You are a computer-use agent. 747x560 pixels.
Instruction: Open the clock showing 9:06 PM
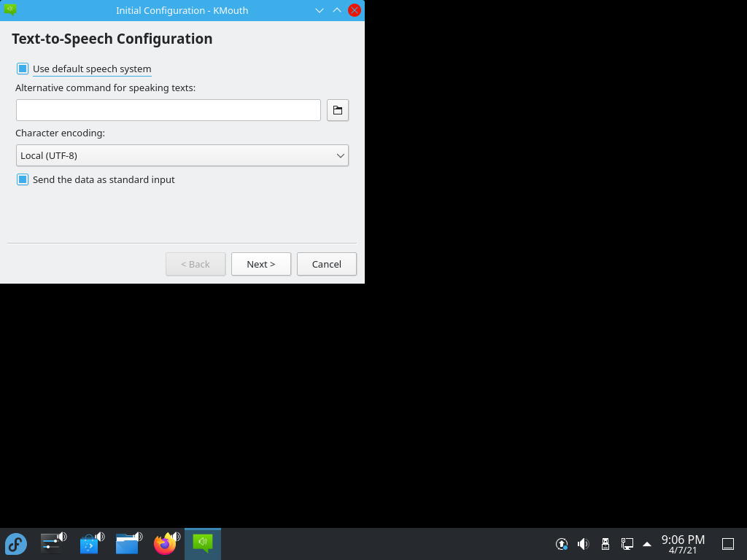point(683,544)
